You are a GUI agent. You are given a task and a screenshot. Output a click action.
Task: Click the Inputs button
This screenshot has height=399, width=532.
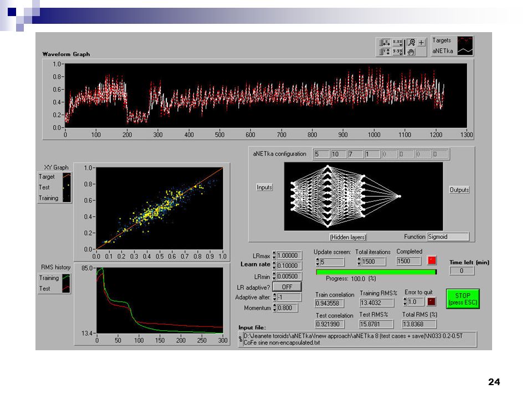pyautogui.click(x=264, y=187)
